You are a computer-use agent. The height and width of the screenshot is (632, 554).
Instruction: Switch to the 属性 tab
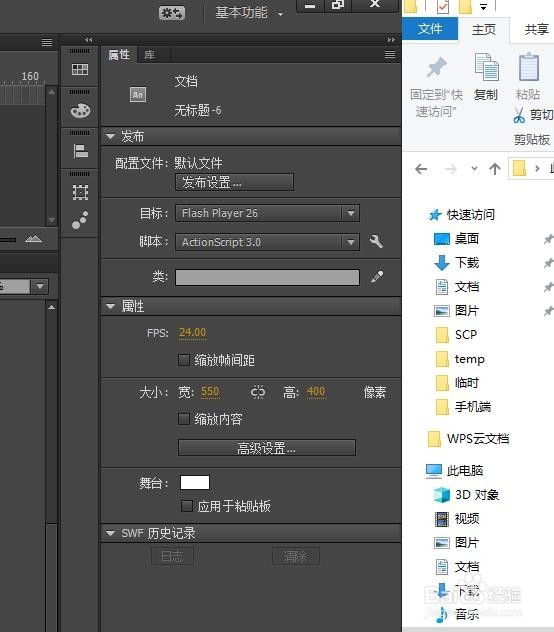[x=119, y=54]
